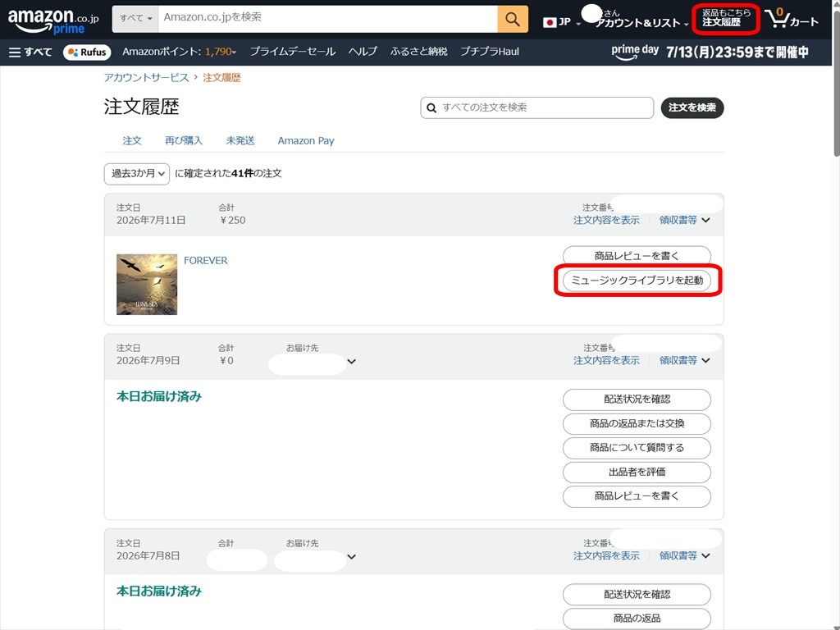Expand 領収書等 for the 2026年7月9日 order
Image resolution: width=840 pixels, height=630 pixels.
click(x=684, y=361)
